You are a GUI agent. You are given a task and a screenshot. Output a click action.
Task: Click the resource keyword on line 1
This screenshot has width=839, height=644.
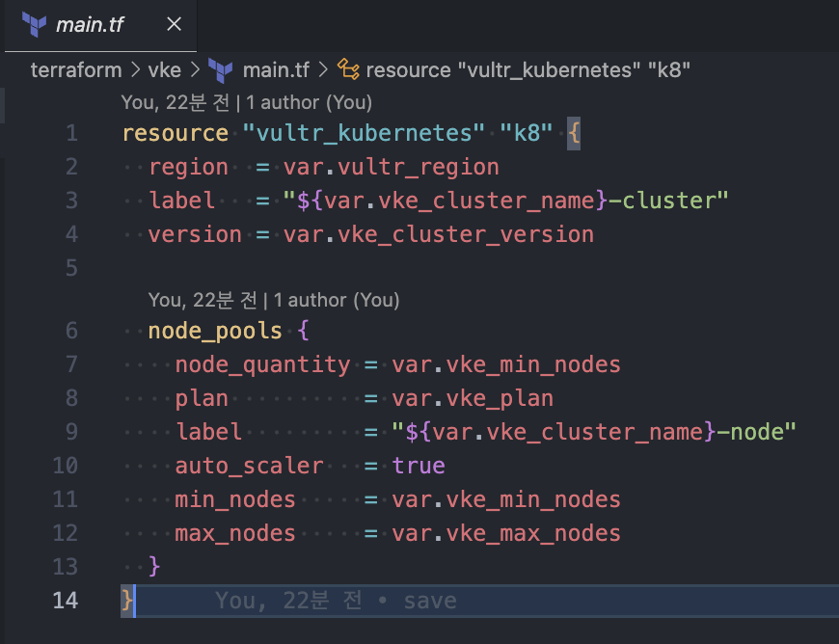(x=176, y=133)
